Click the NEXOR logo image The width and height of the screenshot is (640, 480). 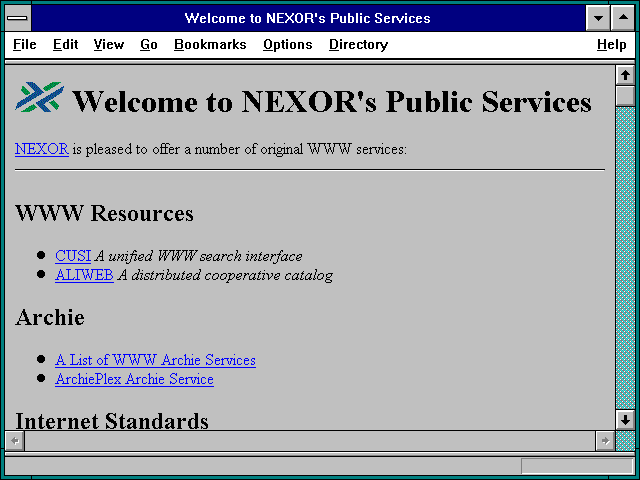click(40, 97)
